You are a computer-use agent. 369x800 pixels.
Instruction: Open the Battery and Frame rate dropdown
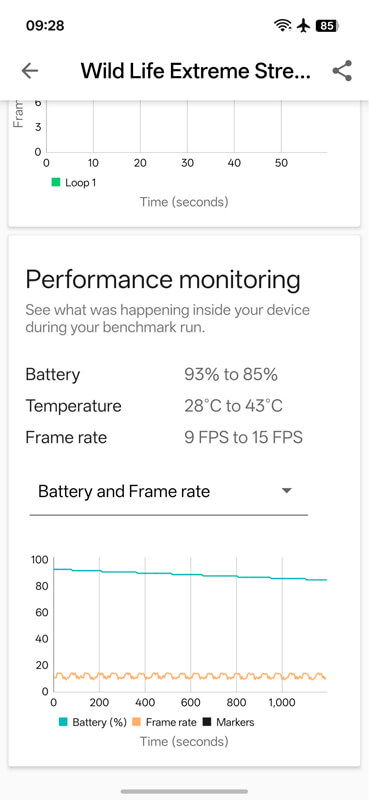pos(168,492)
